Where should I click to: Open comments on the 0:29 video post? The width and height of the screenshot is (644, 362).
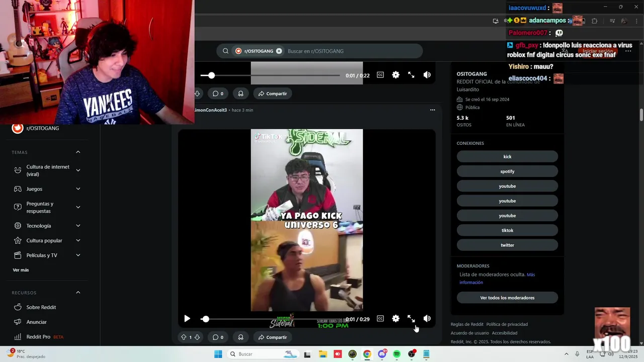pyautogui.click(x=218, y=337)
